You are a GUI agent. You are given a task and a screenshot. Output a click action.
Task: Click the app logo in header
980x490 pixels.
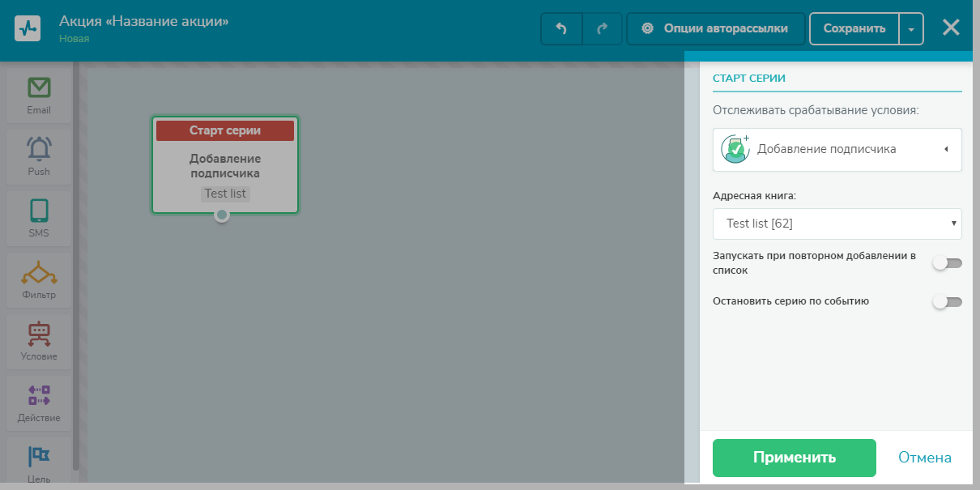(28, 28)
